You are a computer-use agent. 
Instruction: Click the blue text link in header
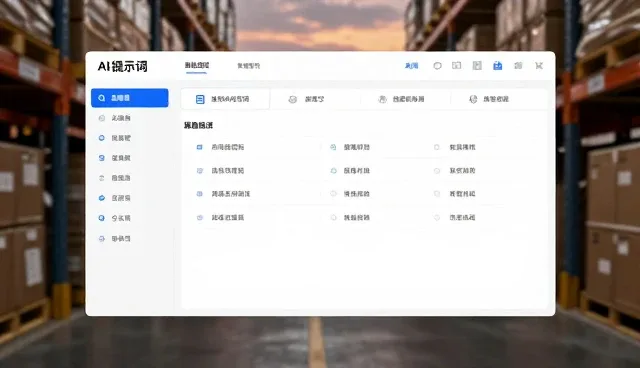pyautogui.click(x=411, y=66)
